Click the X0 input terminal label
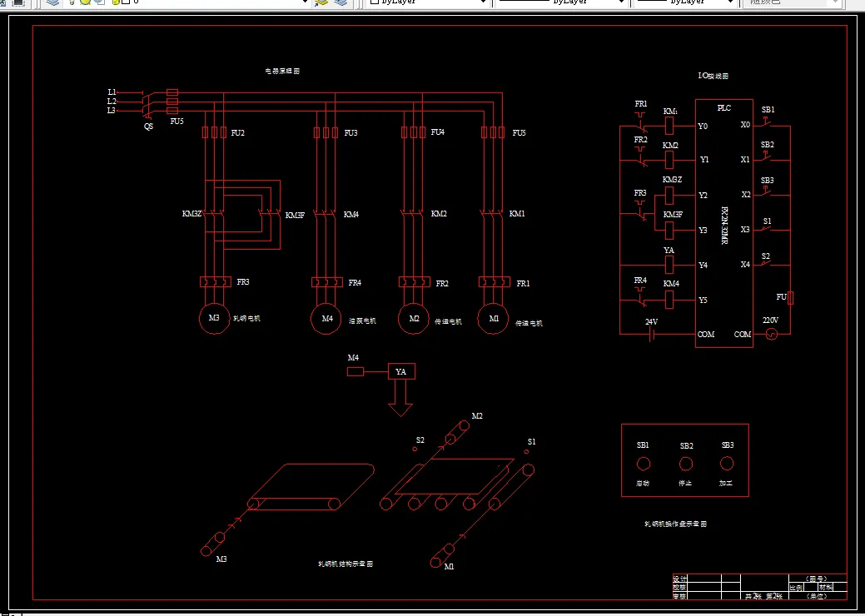865x616 pixels. tap(745, 125)
